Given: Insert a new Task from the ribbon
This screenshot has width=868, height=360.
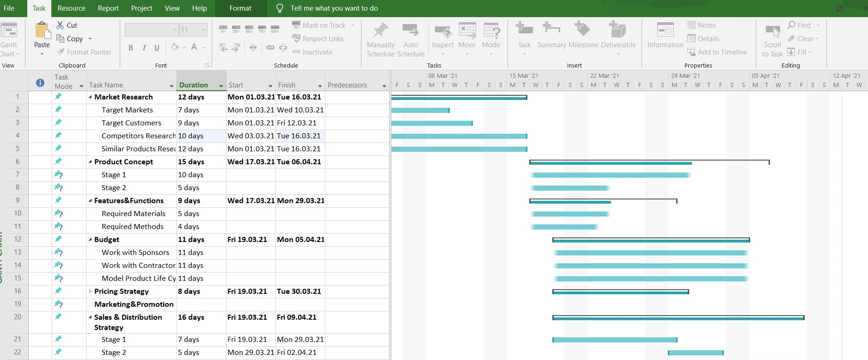Looking at the screenshot, I should pyautogui.click(x=524, y=39).
